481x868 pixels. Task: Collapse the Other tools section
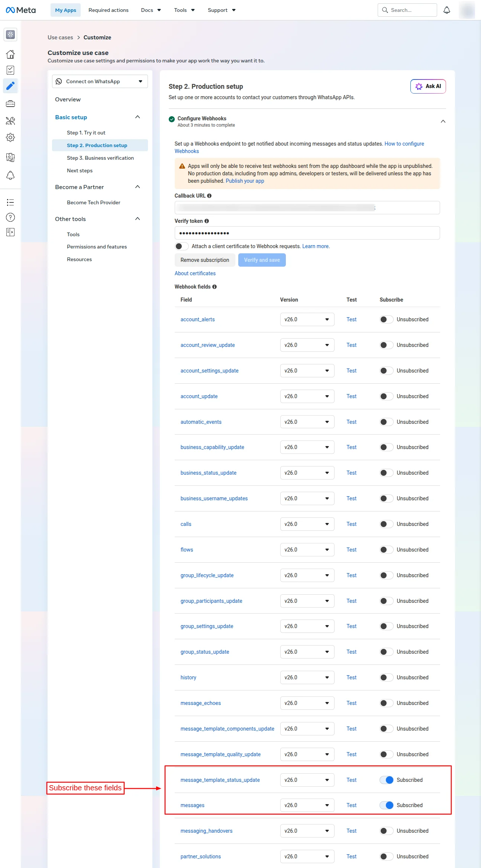click(138, 219)
